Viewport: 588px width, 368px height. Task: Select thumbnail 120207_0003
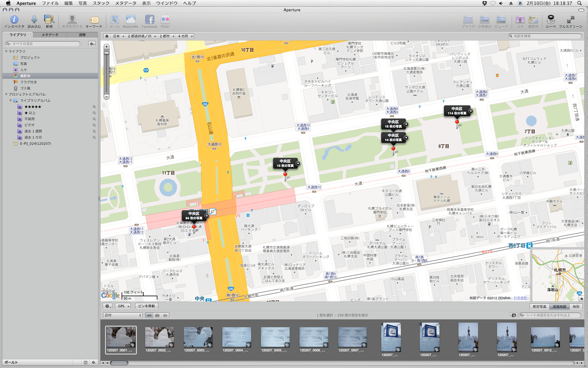point(198,337)
